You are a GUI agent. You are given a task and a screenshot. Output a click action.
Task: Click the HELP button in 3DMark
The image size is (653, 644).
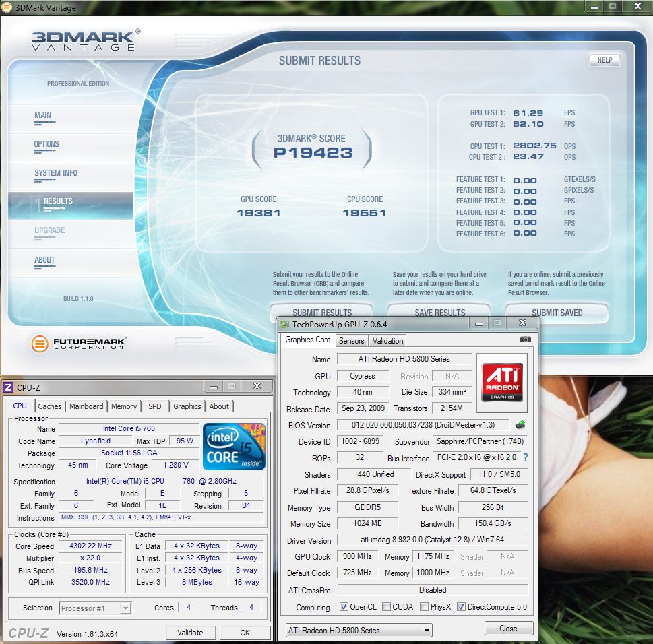(604, 61)
